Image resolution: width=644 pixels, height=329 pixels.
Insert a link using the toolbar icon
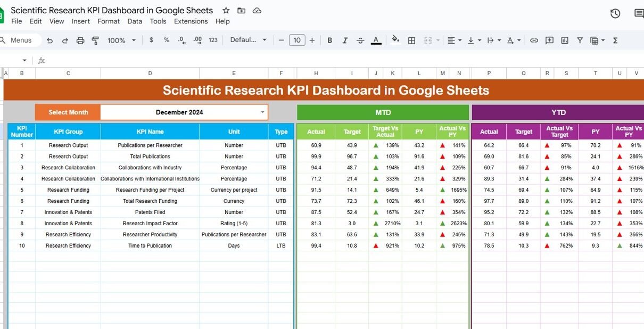534,40
